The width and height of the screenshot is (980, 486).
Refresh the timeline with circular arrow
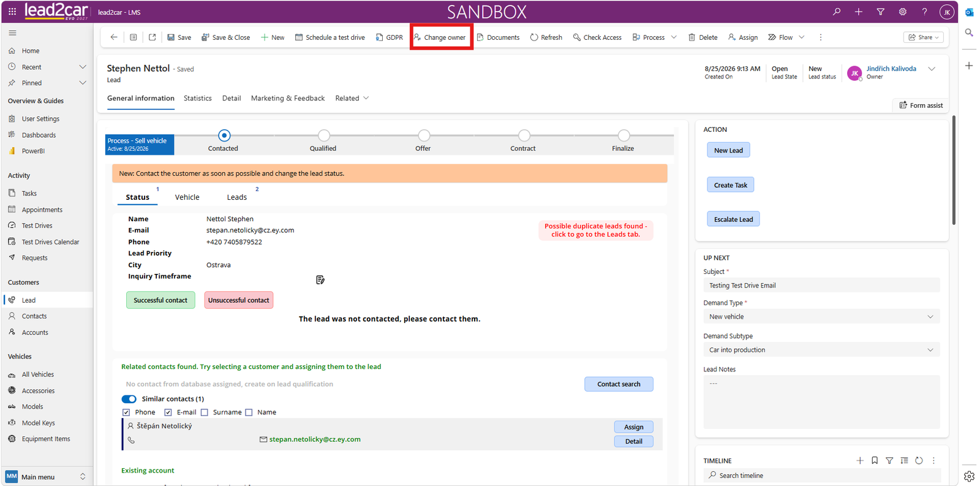(x=919, y=460)
